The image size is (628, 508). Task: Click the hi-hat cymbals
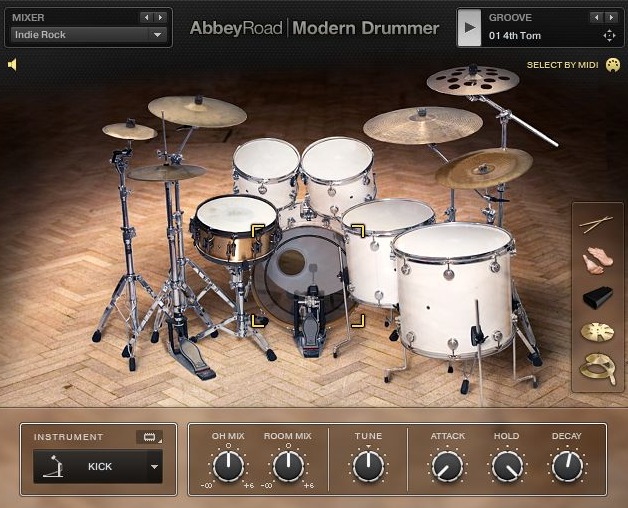coord(166,173)
